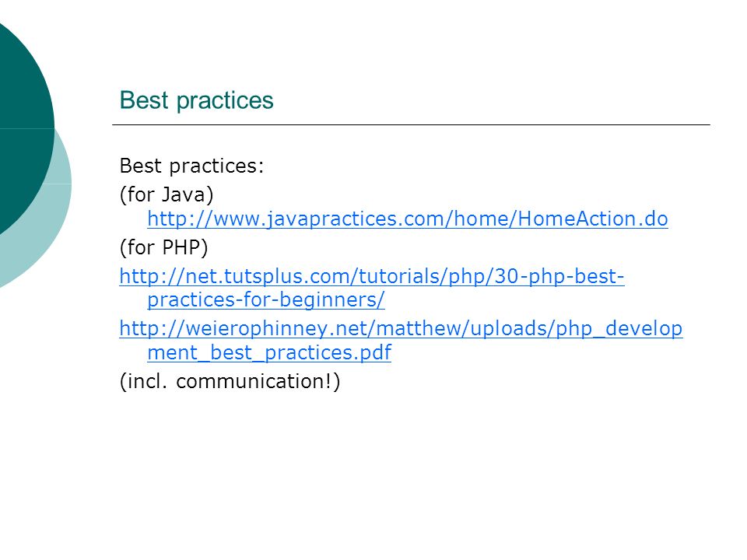Select the green 'Best practices' slide title
747x560 pixels.
(196, 100)
